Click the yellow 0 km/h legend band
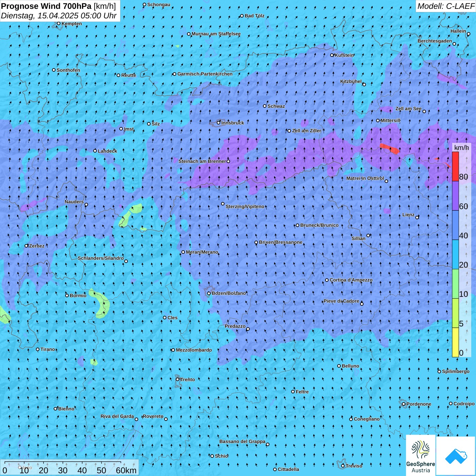This screenshot has width=476, height=476. [455, 342]
